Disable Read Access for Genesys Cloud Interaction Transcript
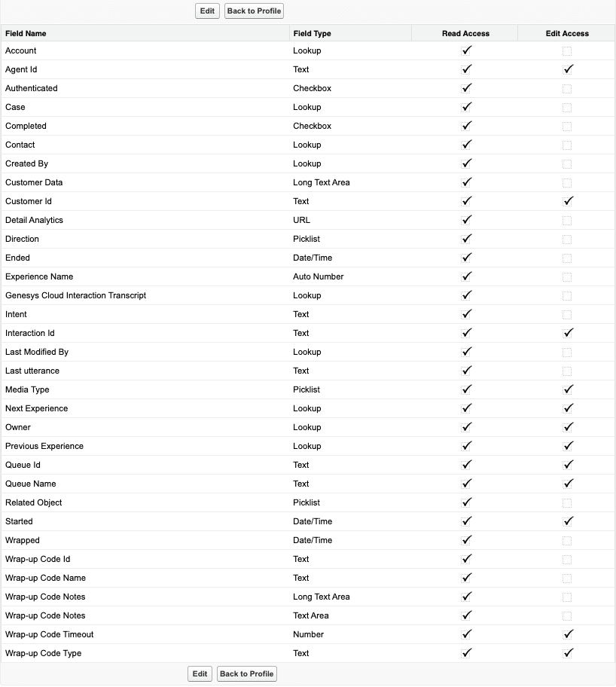 pos(467,295)
